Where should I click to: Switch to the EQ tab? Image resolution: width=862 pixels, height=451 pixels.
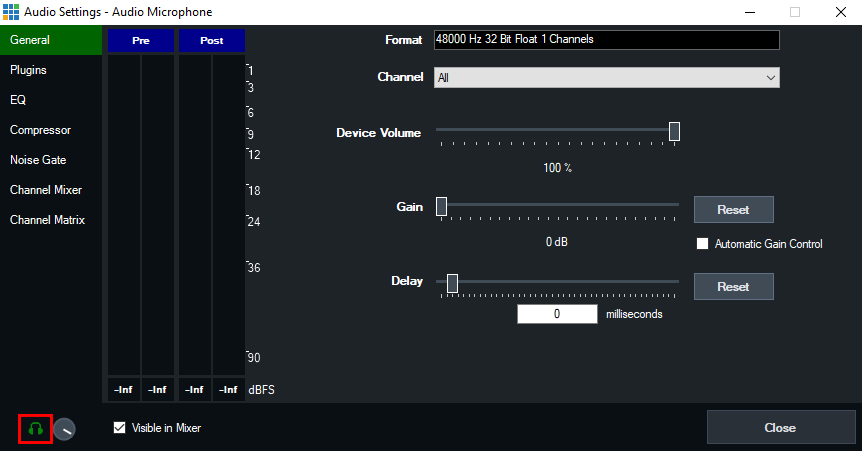click(18, 100)
